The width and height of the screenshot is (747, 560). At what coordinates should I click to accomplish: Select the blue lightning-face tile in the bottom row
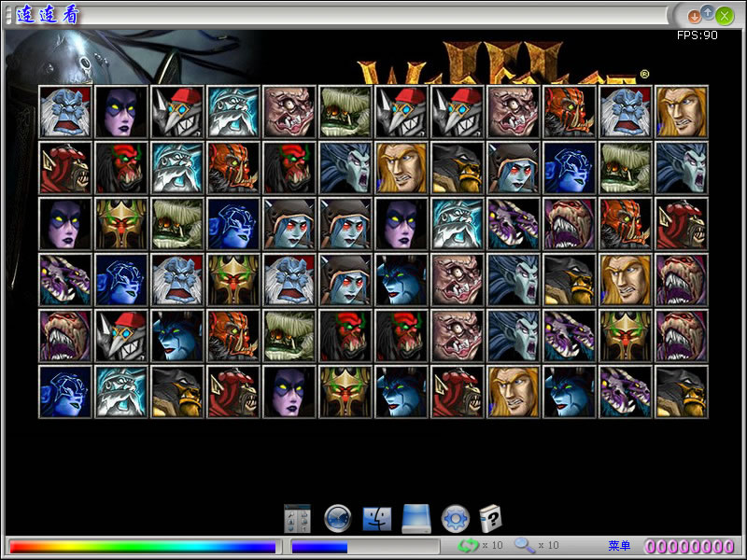pos(64,392)
